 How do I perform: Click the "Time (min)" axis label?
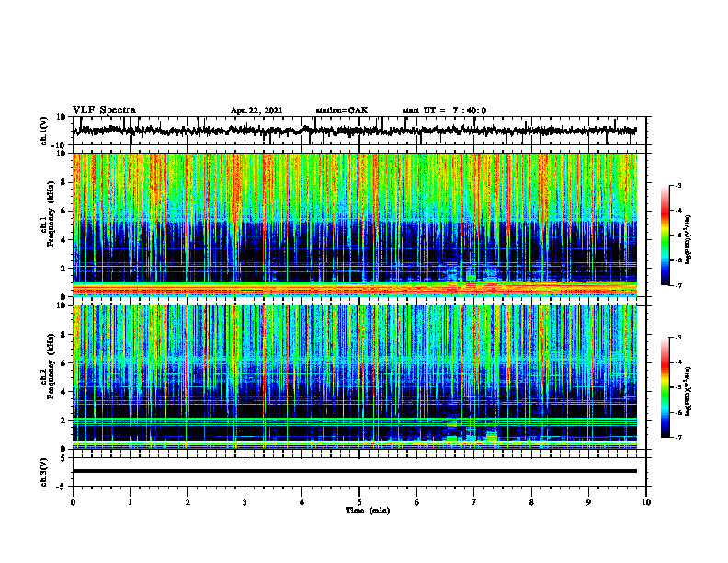coord(368,511)
